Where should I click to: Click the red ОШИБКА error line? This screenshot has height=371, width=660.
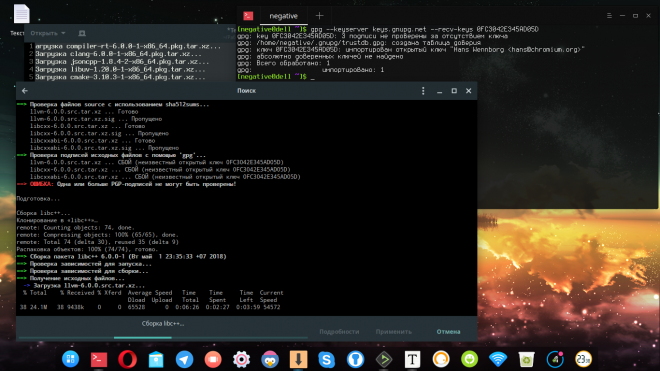127,184
